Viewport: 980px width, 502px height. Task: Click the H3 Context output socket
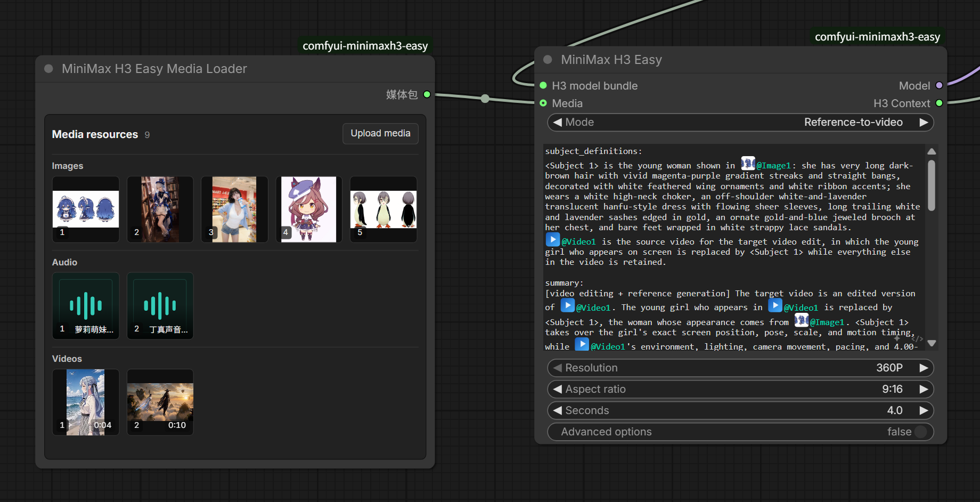point(939,103)
